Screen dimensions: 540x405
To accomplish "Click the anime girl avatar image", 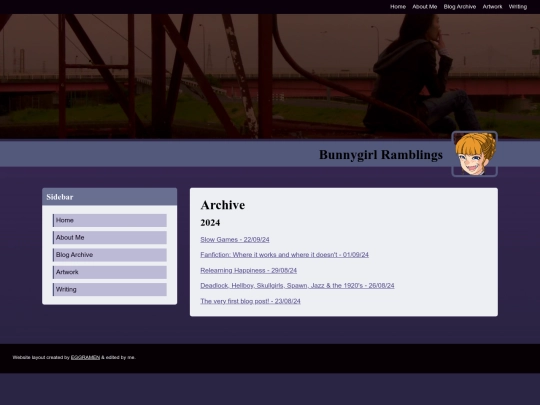I will coord(475,154).
